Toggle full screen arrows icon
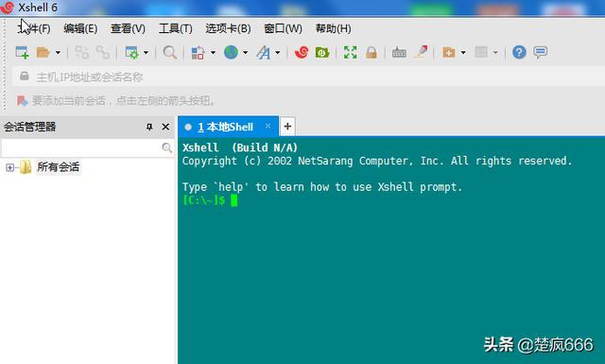Viewport: 605px width, 364px height. [x=351, y=52]
